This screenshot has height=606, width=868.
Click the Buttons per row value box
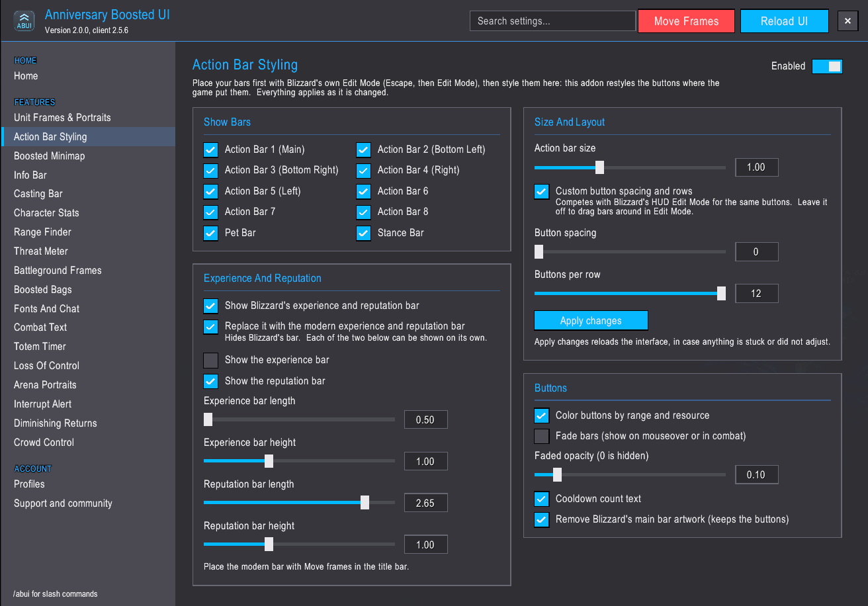pos(756,293)
